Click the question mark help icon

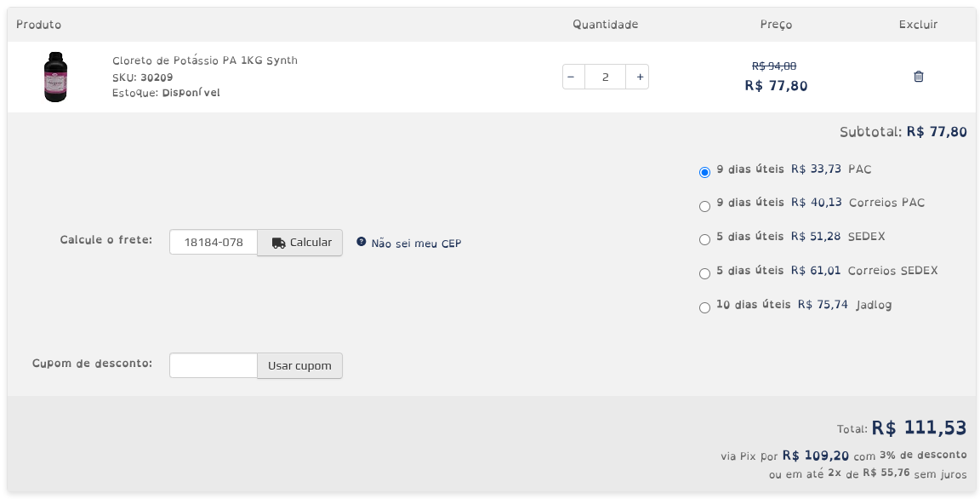coord(361,242)
